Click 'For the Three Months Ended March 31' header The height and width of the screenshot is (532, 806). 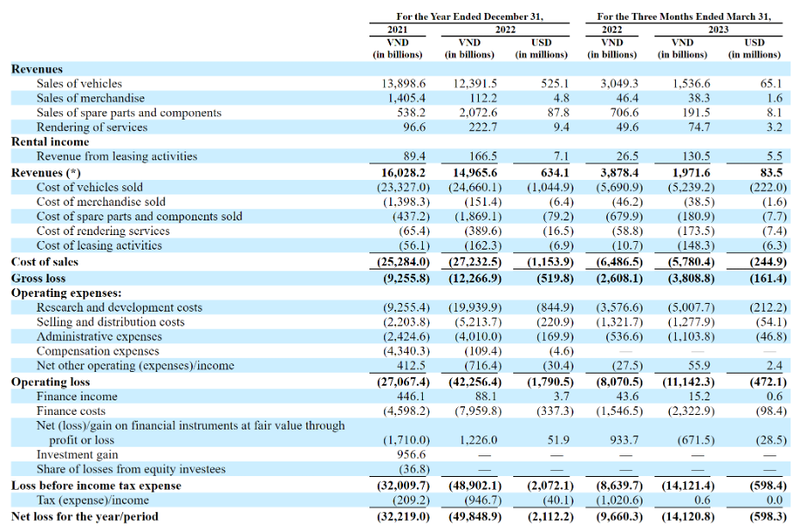(684, 16)
